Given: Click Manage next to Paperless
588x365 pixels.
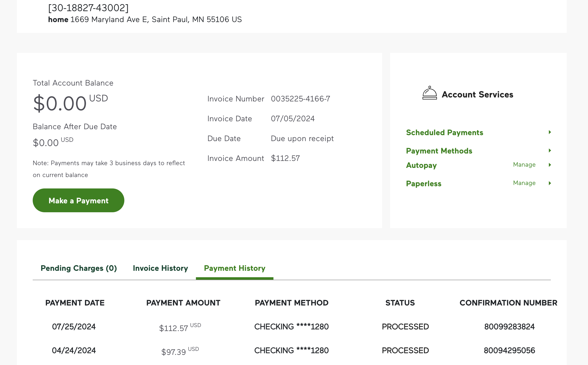Looking at the screenshot, I should (x=524, y=183).
